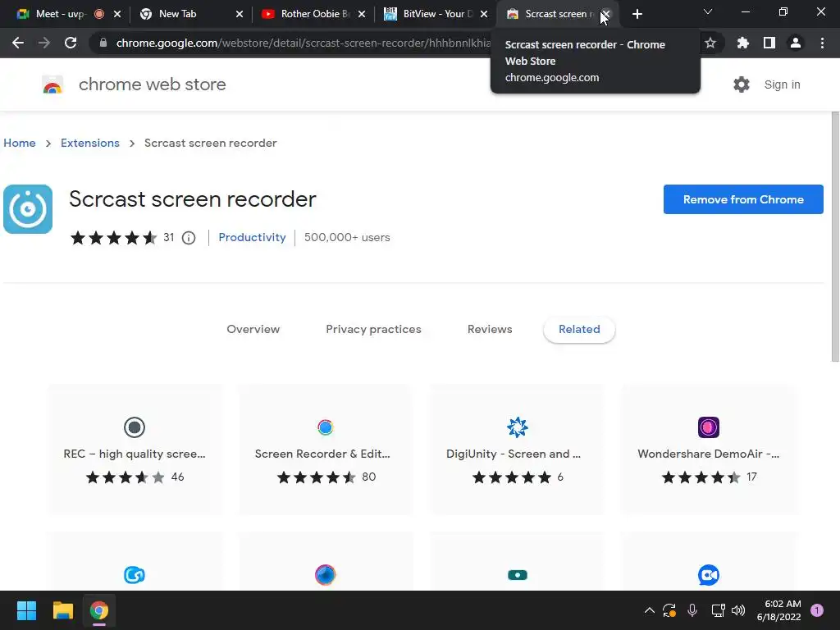Click the star rating next to 31
The width and height of the screenshot is (840, 630).
coord(114,238)
